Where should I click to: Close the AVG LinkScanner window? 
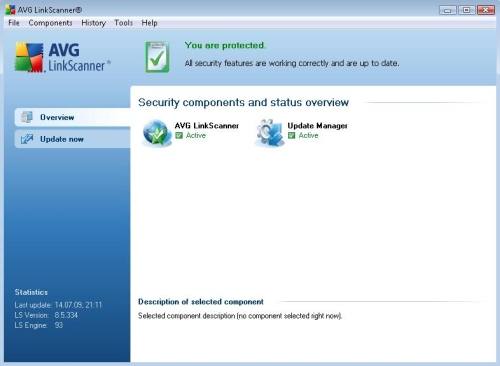486,10
